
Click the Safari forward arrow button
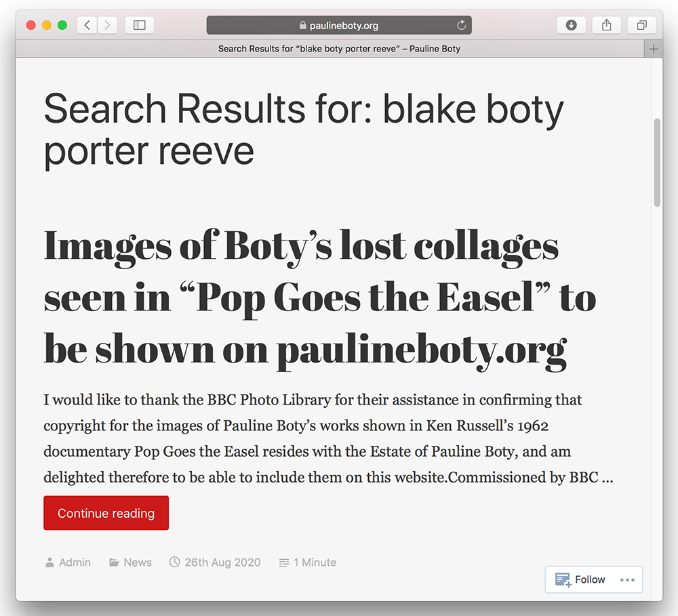point(107,26)
